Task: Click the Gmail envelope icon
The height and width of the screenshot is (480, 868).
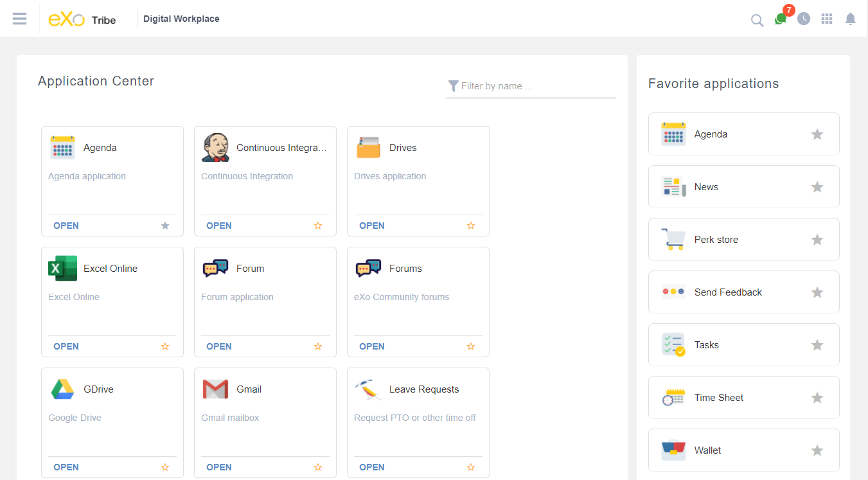Action: coord(215,389)
